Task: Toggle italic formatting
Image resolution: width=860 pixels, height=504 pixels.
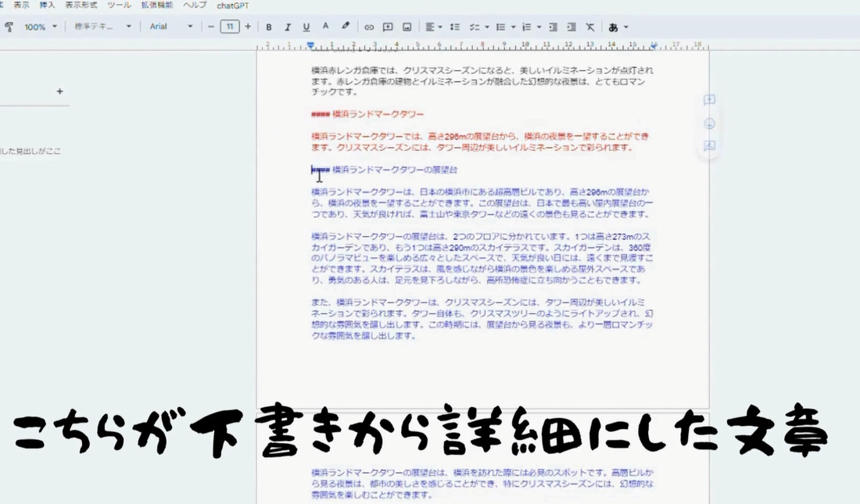Action: click(288, 27)
